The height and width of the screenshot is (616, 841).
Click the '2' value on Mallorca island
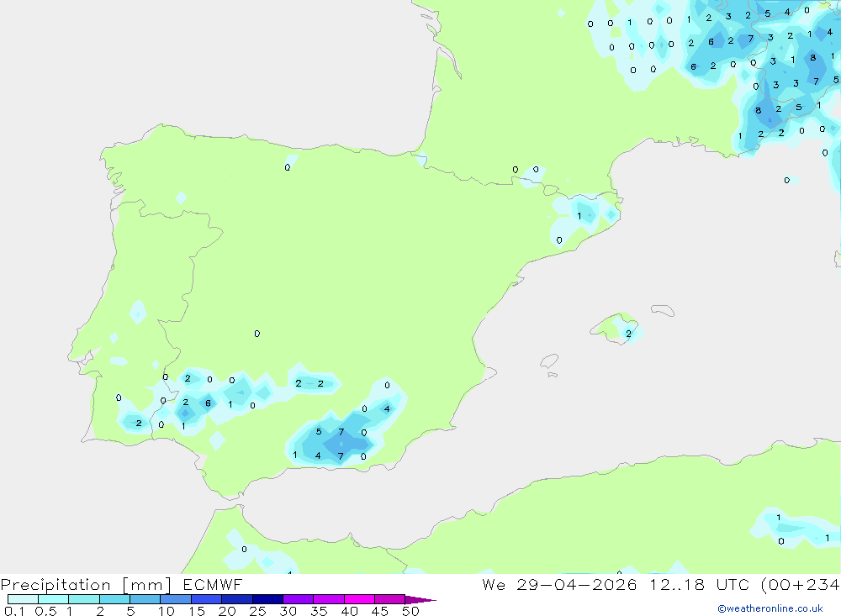[x=628, y=334]
